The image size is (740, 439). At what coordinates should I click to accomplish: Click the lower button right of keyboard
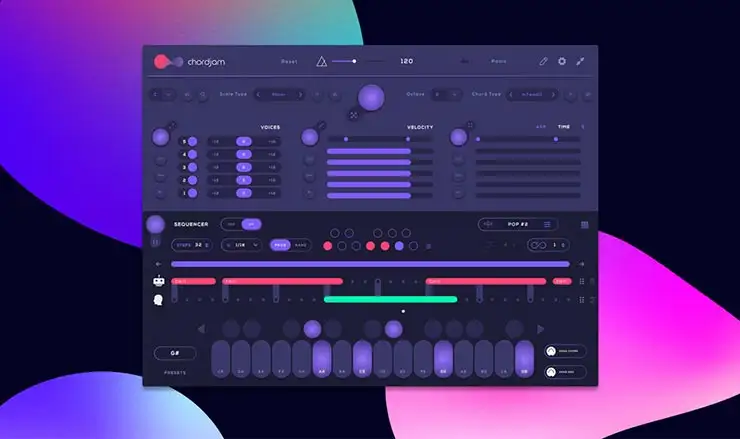[x=565, y=372]
